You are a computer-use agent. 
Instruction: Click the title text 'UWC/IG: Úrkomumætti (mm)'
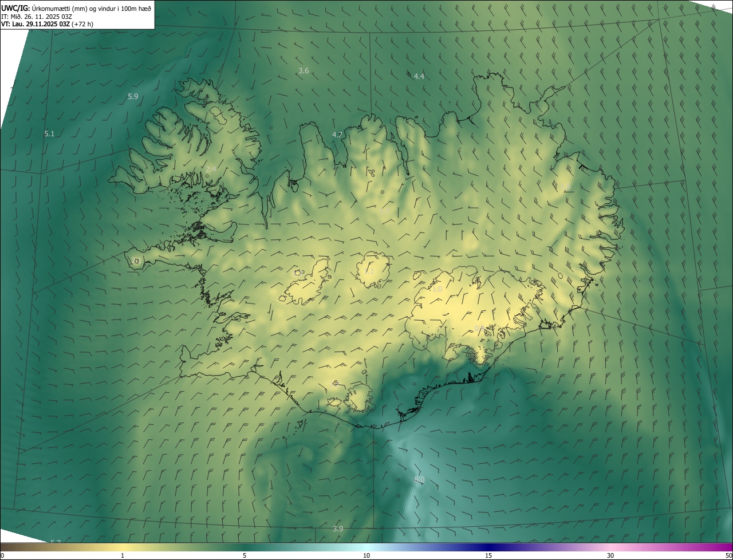click(x=45, y=8)
